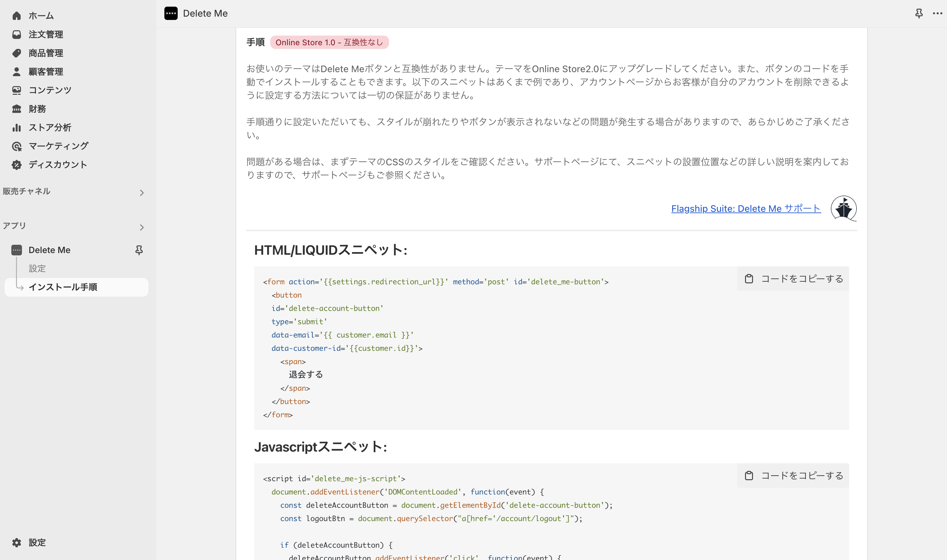Click data-email customer.email code line
Viewport: 947px width, 560px height.
[342, 335]
